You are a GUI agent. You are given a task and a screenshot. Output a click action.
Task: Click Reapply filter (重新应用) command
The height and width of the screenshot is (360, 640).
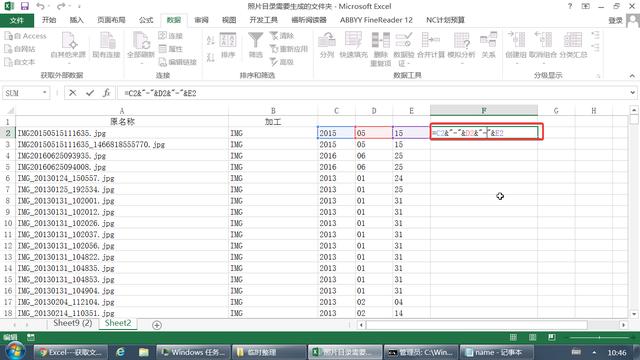(289, 49)
